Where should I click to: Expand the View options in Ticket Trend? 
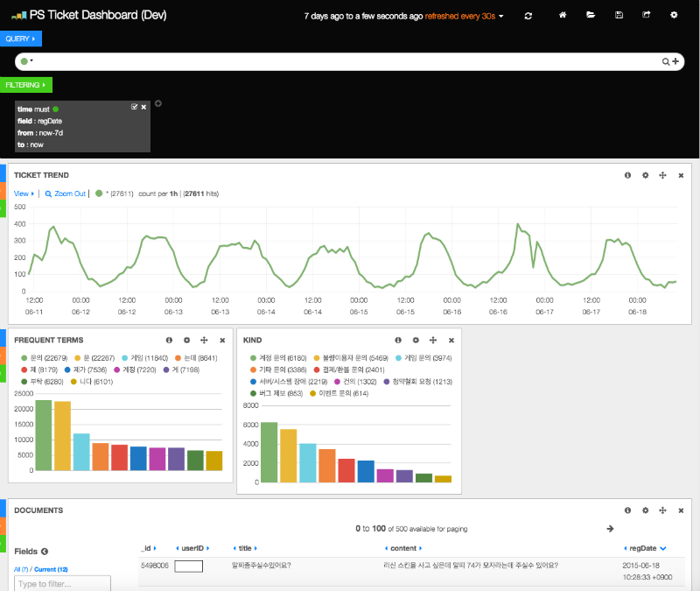tap(24, 193)
